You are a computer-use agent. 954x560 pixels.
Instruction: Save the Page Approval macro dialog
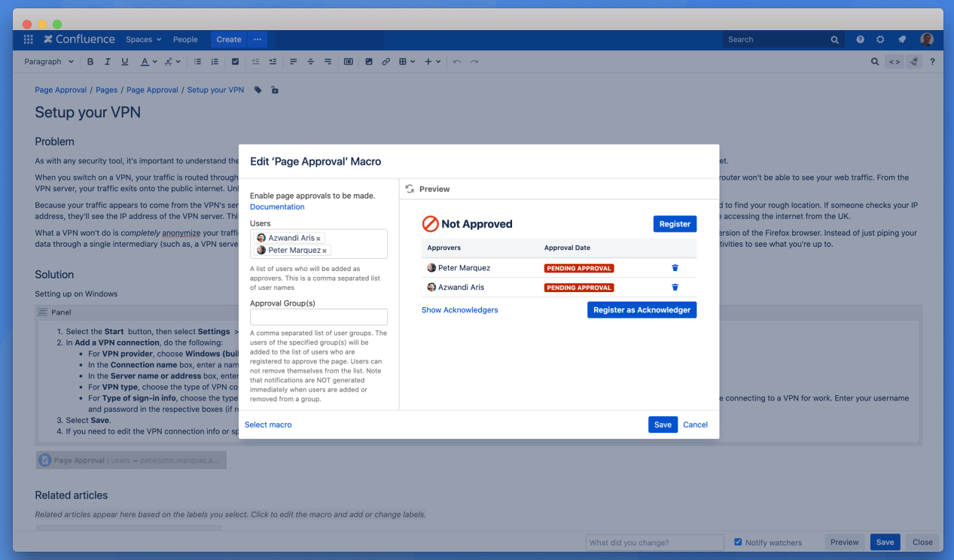point(663,425)
